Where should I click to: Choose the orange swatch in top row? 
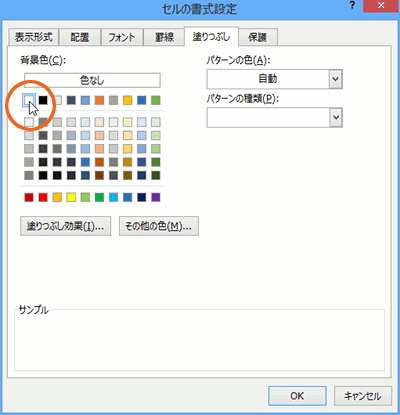coord(99,100)
